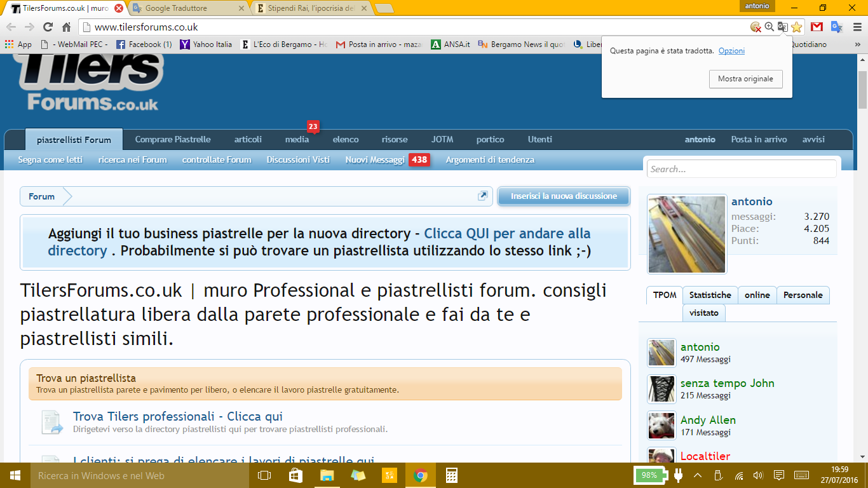Open Argomenti di tendenza link

(490, 159)
